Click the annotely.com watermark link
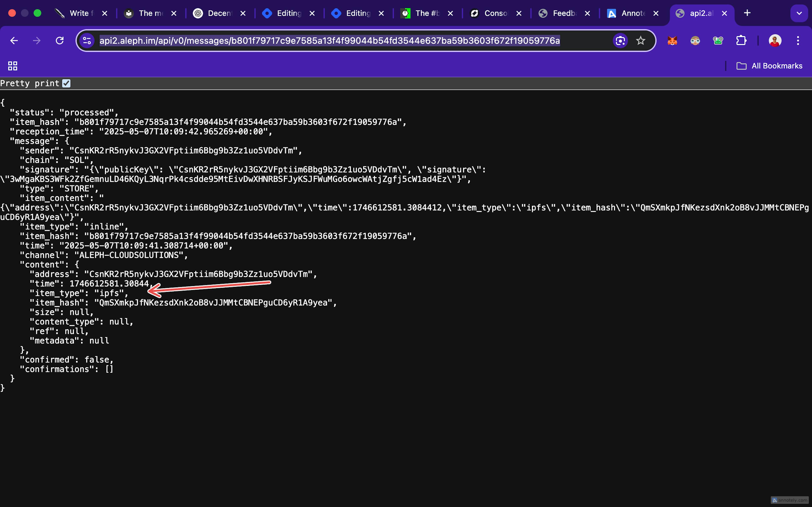812x507 pixels. (790, 500)
